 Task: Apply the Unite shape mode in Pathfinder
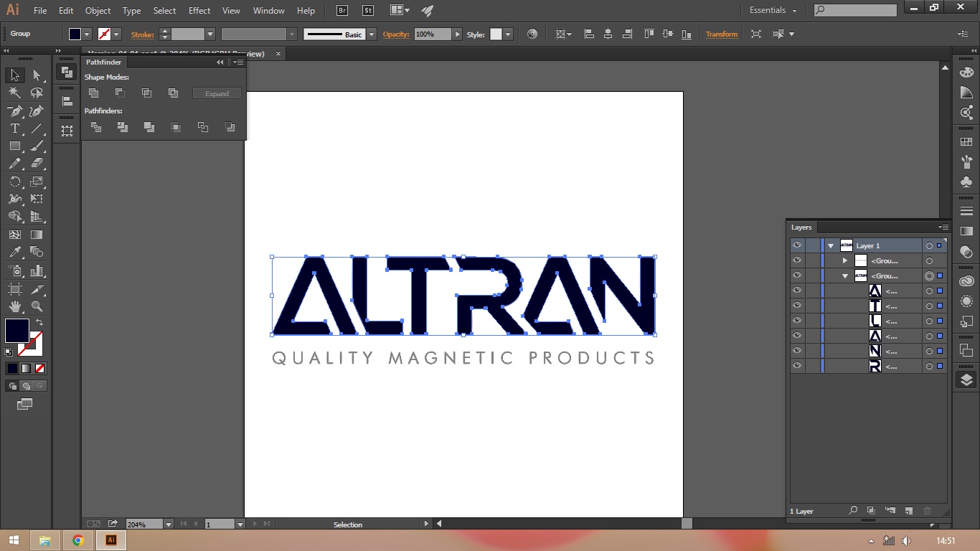pyautogui.click(x=93, y=93)
